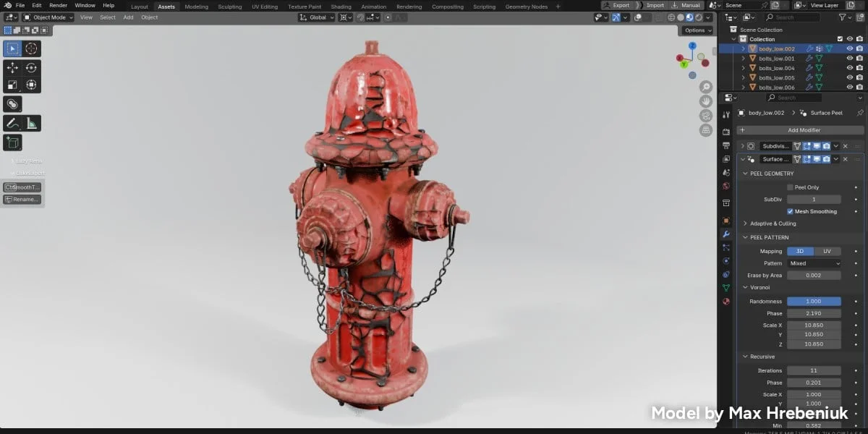Open the Material Properties tab (sphere icon)
Viewport: 868px width, 434px height.
tap(726, 301)
